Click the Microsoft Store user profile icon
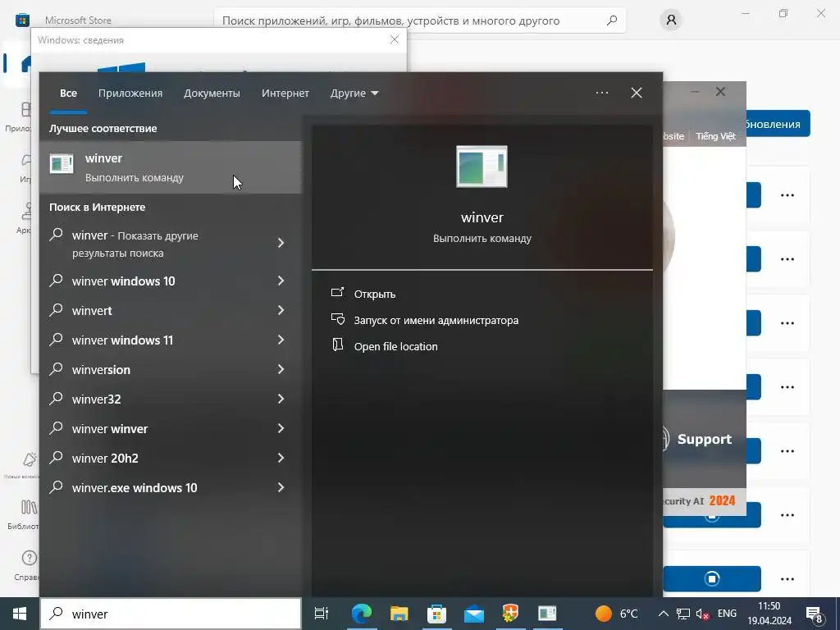This screenshot has width=840, height=630. [x=671, y=21]
